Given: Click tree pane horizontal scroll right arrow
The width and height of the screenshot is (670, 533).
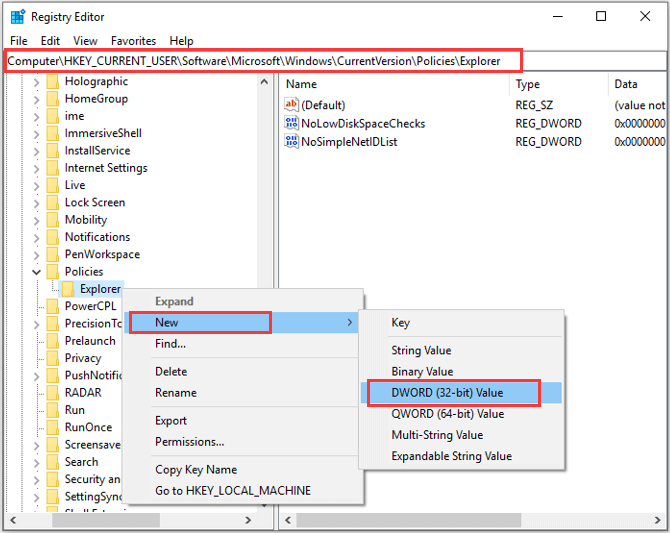Looking at the screenshot, I should (248, 520).
